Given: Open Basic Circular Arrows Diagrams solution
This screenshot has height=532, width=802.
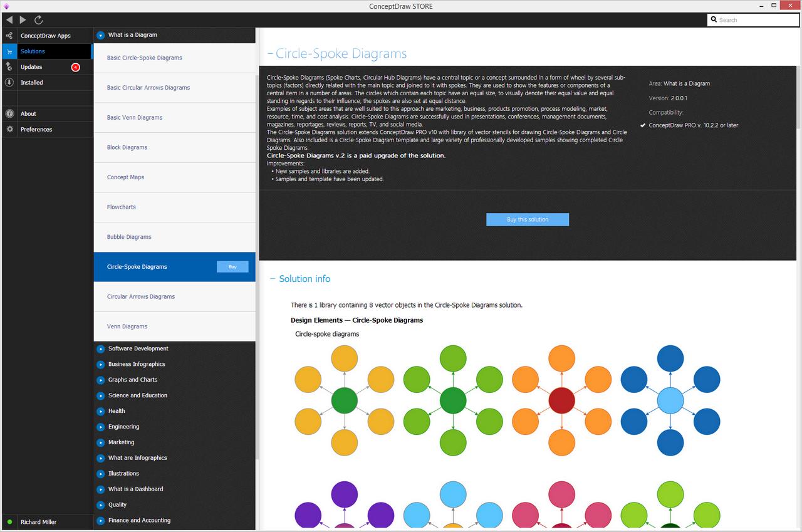Looking at the screenshot, I should (x=175, y=88).
